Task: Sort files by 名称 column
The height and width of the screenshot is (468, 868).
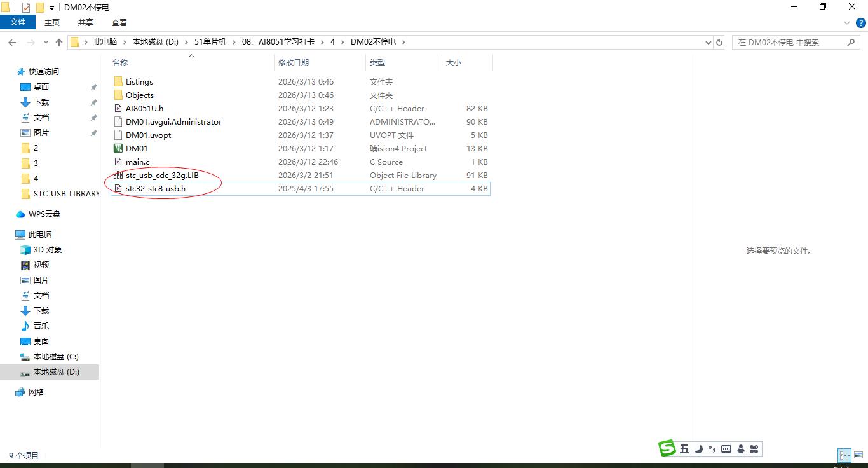Action: click(120, 62)
